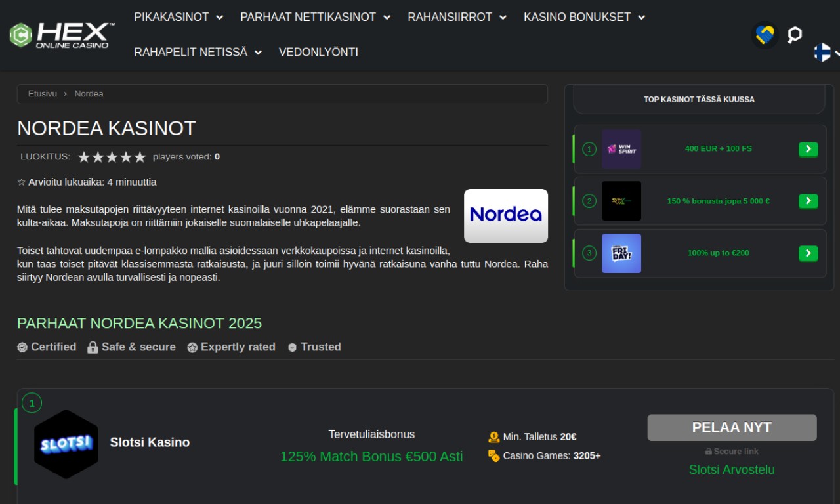Open the Slotsi Kasino title link

click(x=150, y=443)
